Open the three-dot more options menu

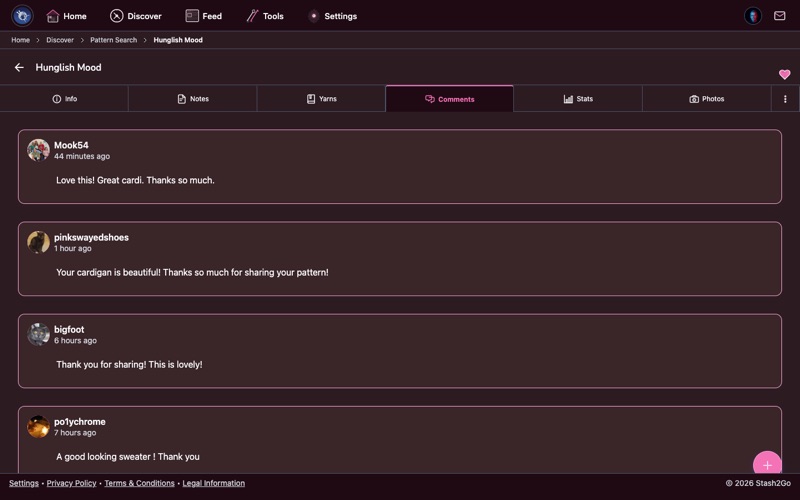785,99
